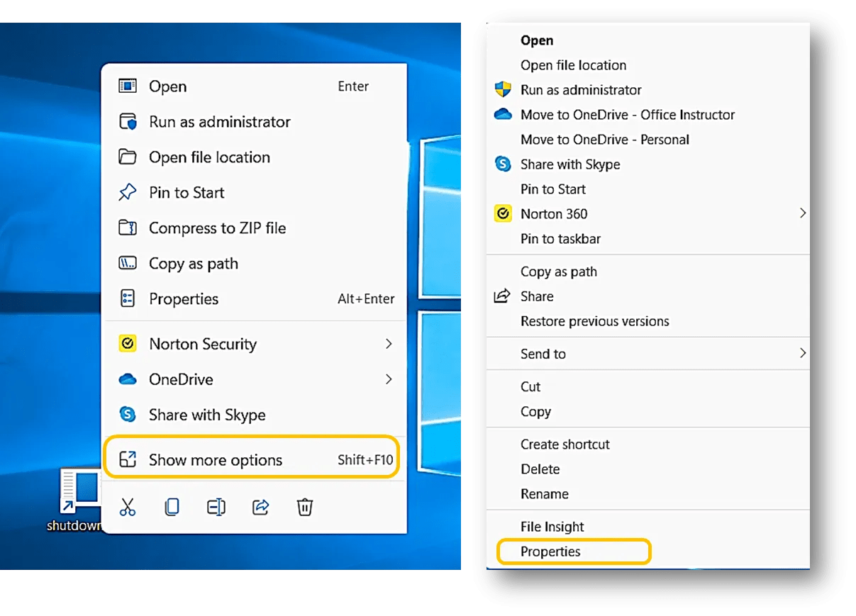Click the Share with Skype icon
856x616 pixels.
(x=128, y=415)
